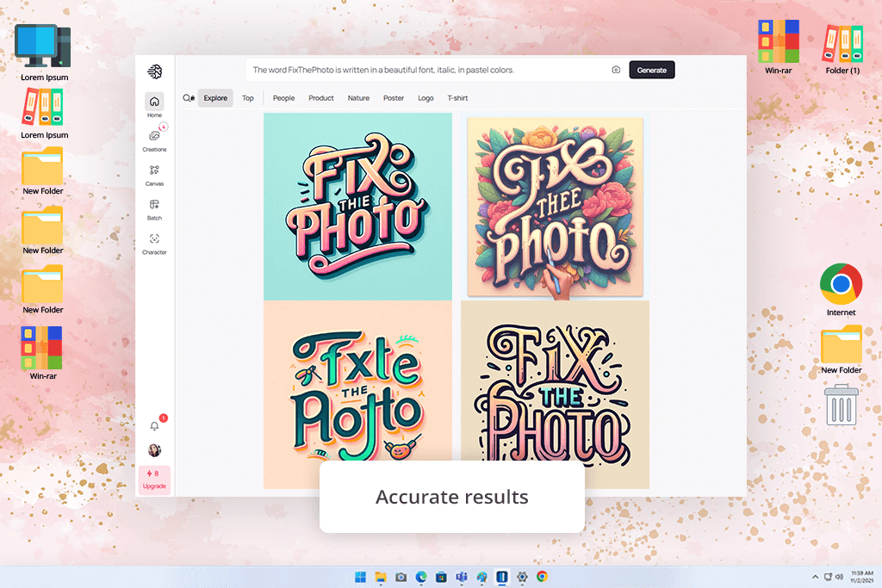Launch the Internet Chrome desktop icon
Screen dimensions: 882x588
[841, 290]
